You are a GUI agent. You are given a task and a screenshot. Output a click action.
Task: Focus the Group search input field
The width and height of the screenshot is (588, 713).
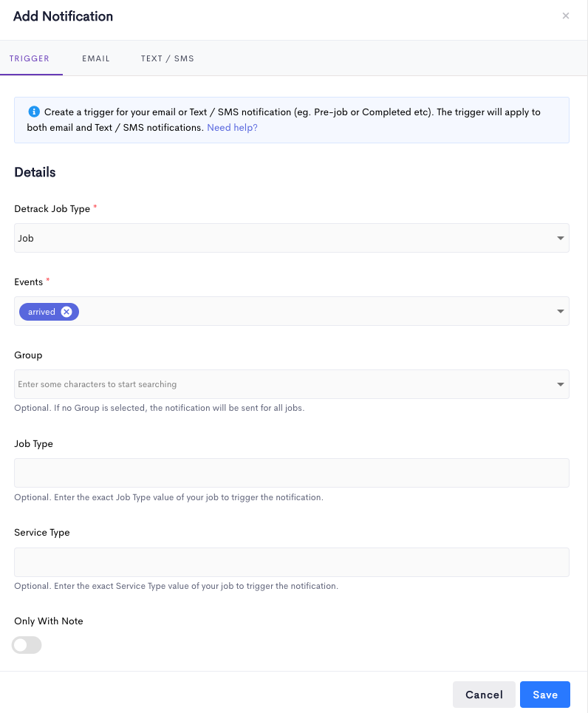(281, 384)
